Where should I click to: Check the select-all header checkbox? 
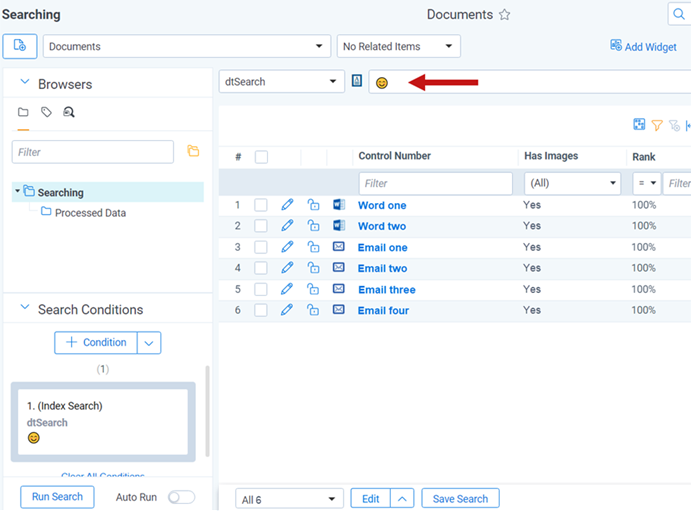point(261,157)
